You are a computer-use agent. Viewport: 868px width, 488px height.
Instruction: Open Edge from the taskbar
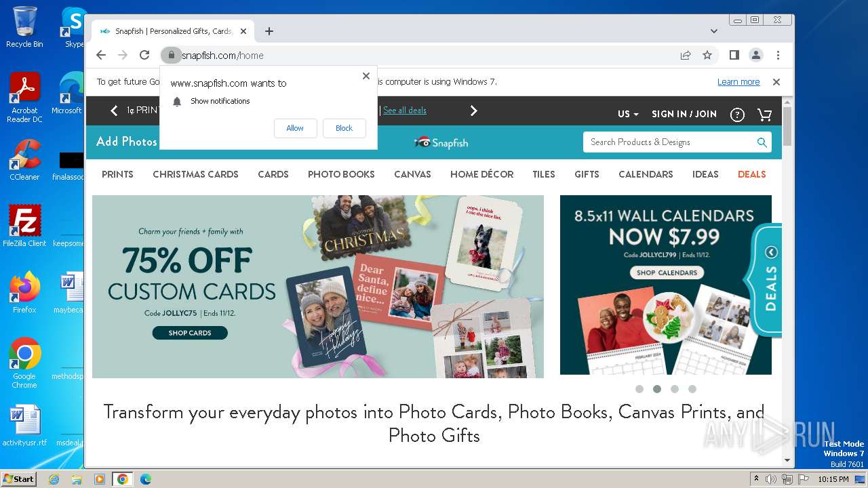point(145,479)
